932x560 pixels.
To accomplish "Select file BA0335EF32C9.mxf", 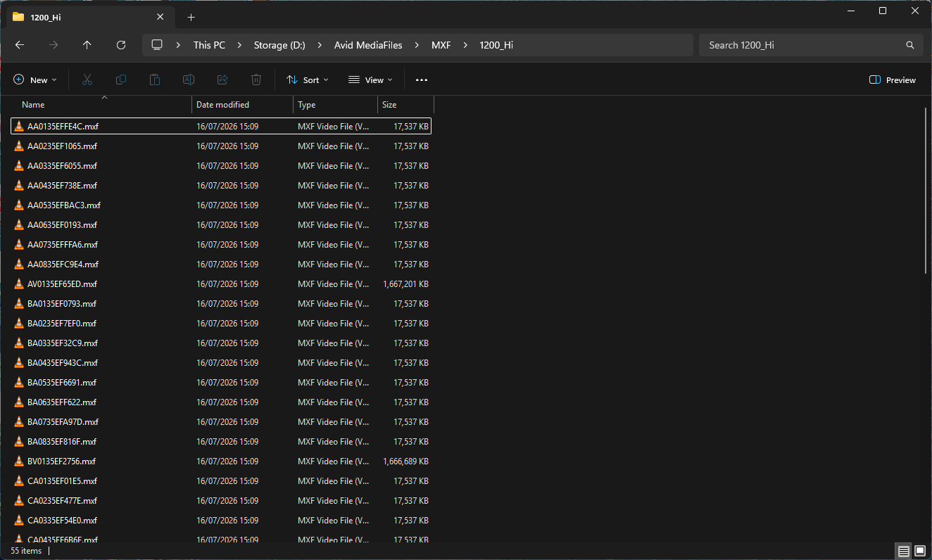I will pyautogui.click(x=221, y=343).
